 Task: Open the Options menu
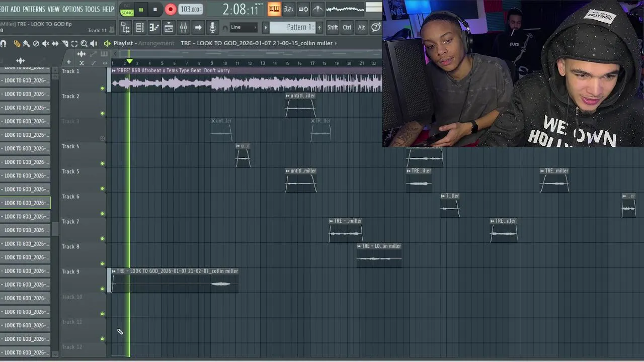coord(72,9)
